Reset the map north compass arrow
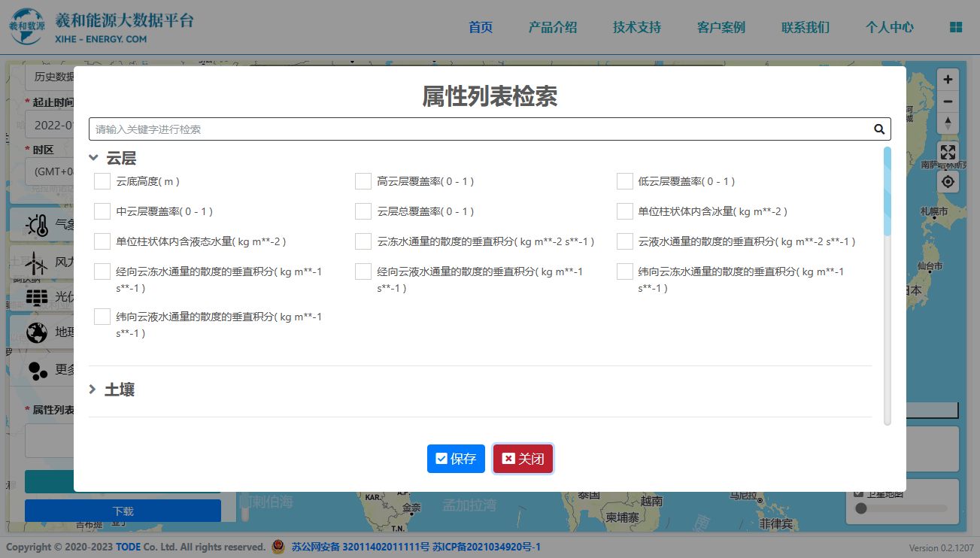The image size is (980, 558). click(948, 123)
